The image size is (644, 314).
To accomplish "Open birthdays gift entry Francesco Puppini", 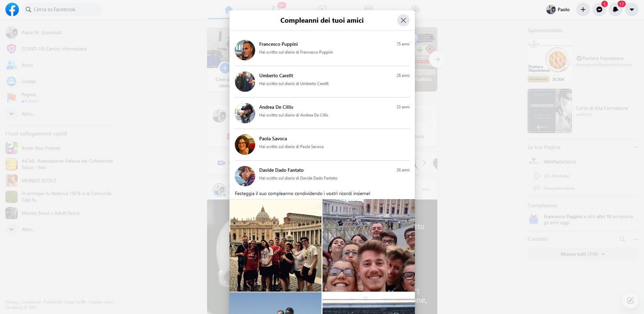I will click(583, 219).
